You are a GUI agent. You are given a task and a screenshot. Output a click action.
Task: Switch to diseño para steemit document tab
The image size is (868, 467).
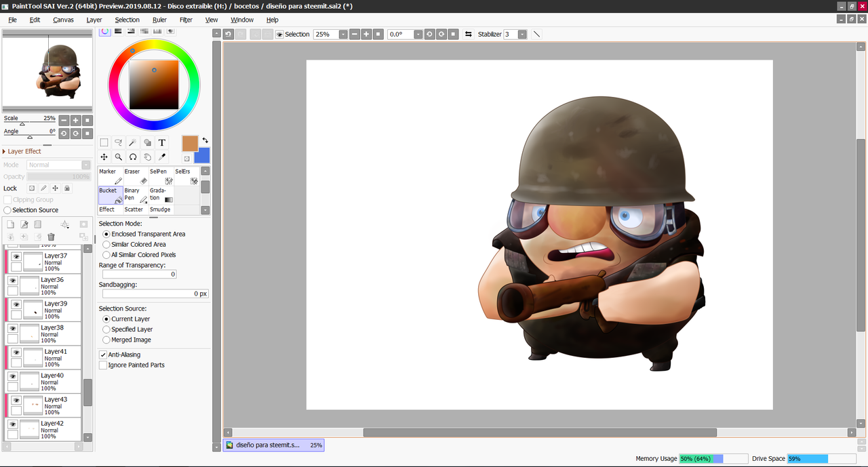pos(274,445)
